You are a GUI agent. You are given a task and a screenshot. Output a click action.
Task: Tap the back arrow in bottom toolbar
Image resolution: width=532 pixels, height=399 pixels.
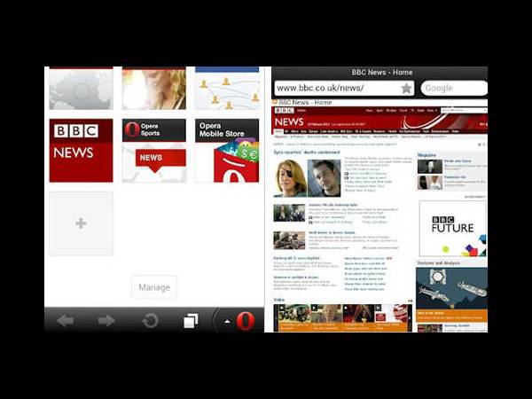point(65,320)
